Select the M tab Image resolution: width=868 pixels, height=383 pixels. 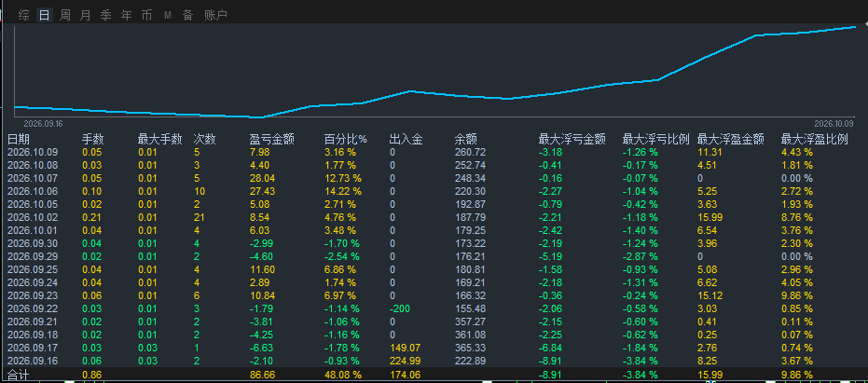coord(168,16)
